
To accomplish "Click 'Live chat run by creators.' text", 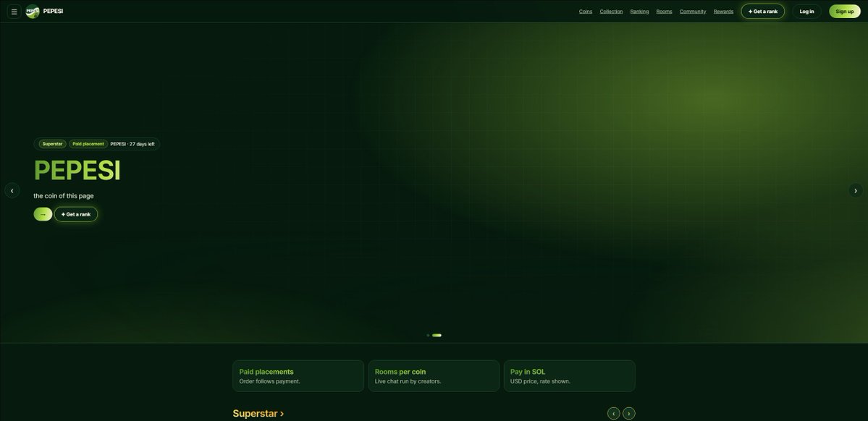I will [408, 381].
